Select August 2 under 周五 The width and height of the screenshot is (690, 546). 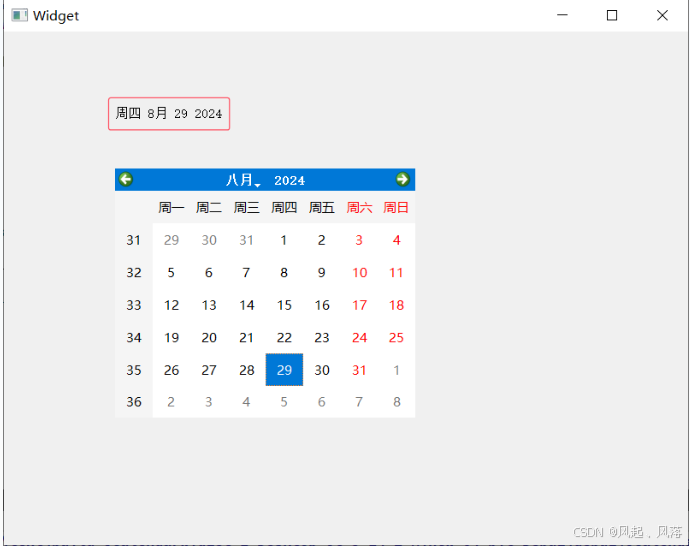pyautogui.click(x=322, y=240)
